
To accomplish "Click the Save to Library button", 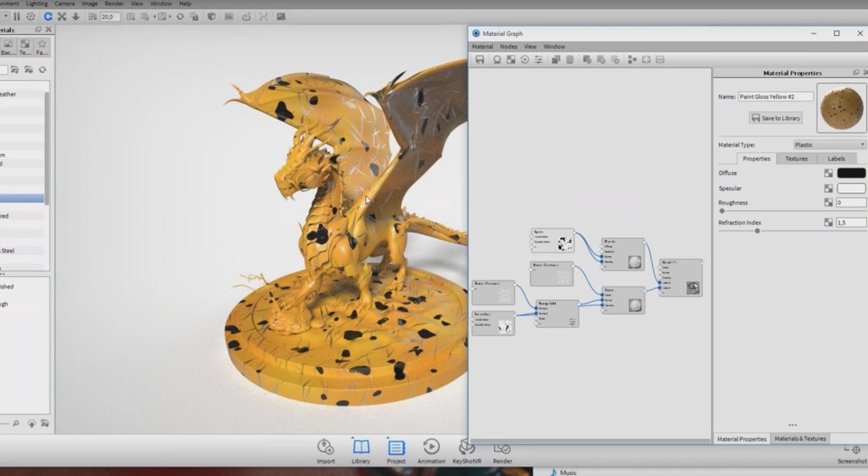I will coord(776,118).
